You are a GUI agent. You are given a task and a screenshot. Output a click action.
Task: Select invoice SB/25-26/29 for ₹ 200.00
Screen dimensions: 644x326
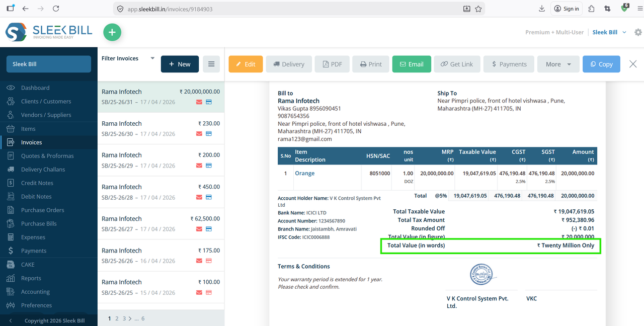[160, 160]
